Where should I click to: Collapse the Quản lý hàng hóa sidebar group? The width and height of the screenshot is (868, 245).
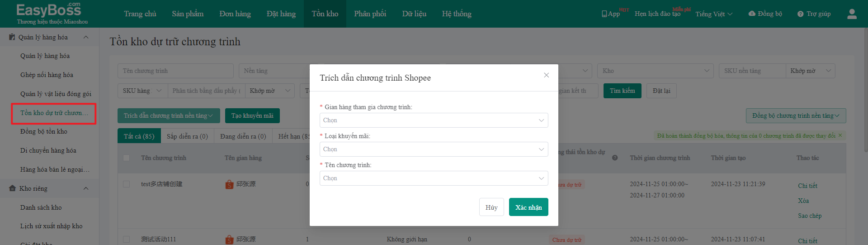(86, 37)
